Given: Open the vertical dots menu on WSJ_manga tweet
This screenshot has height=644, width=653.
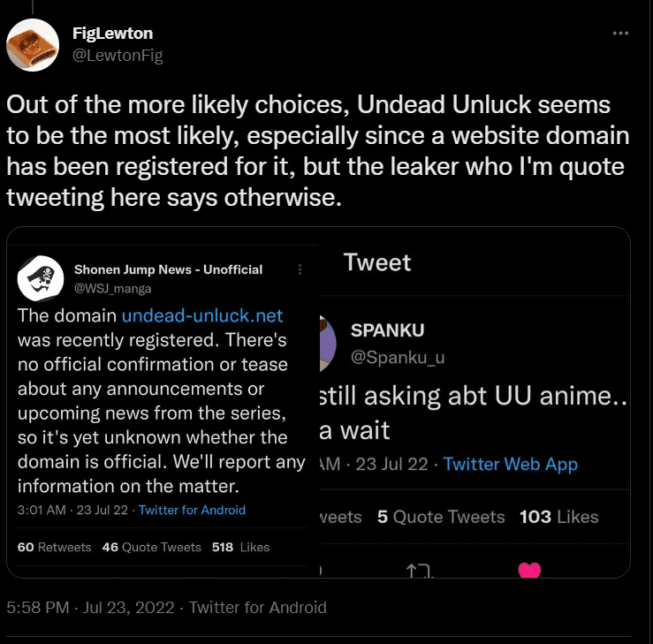Looking at the screenshot, I should pos(300,269).
